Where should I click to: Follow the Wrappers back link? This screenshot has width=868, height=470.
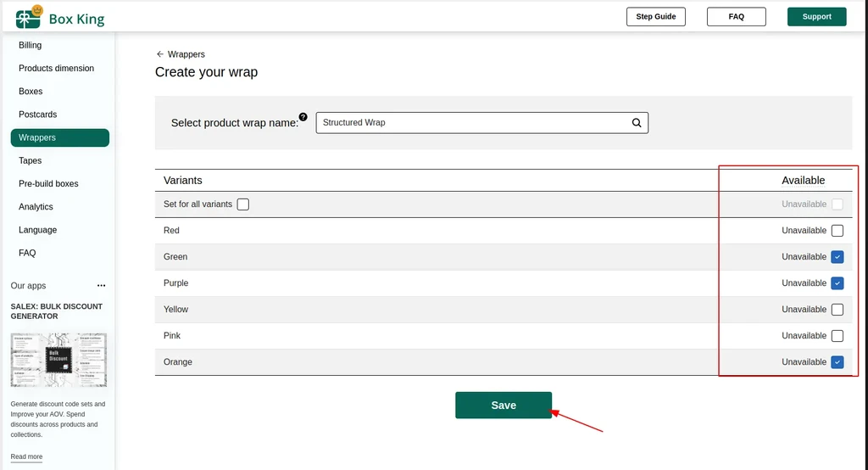coord(186,54)
